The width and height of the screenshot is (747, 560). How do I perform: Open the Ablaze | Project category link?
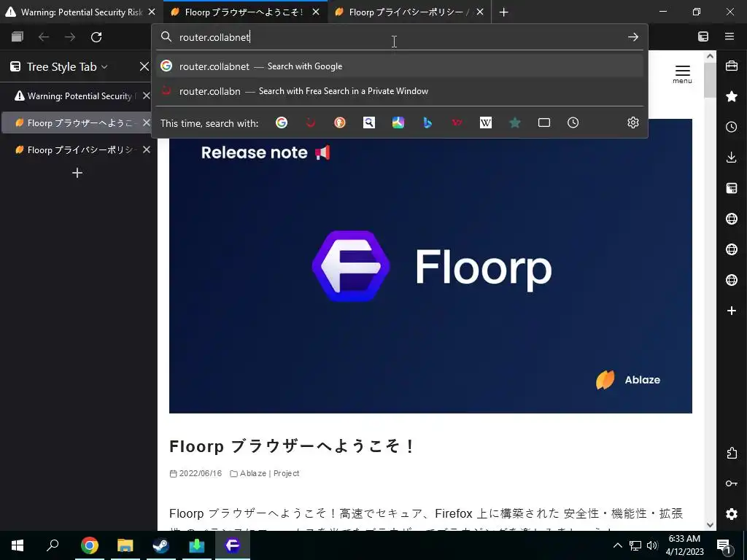[270, 473]
